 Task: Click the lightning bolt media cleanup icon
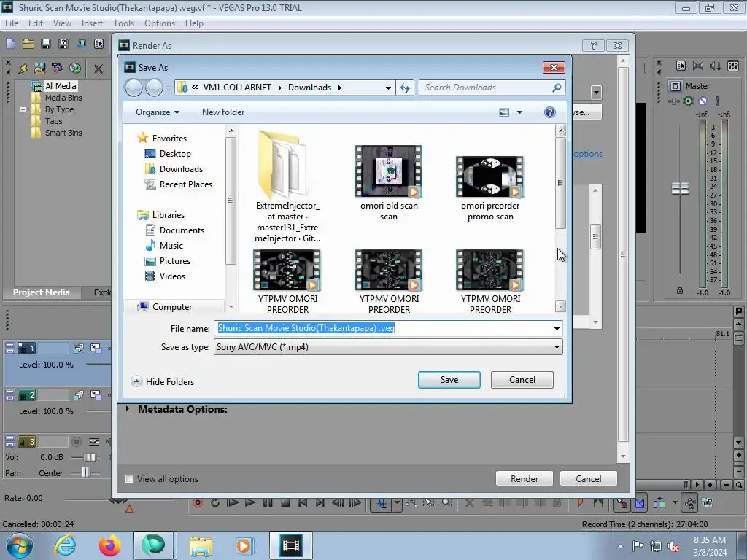[23, 69]
